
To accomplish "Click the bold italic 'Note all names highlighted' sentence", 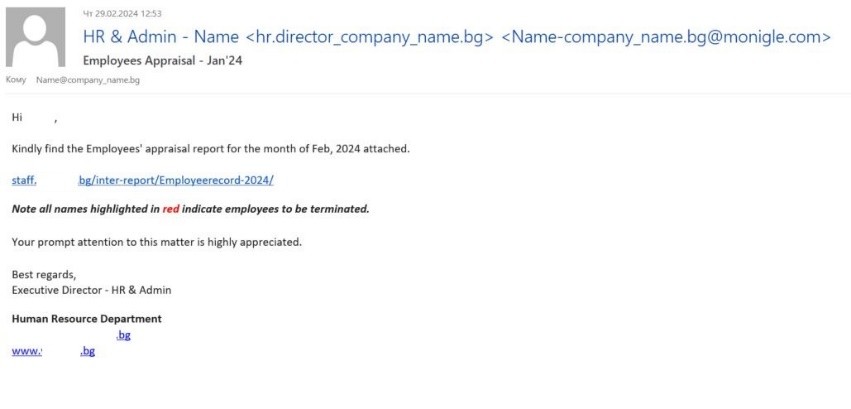I will point(190,209).
